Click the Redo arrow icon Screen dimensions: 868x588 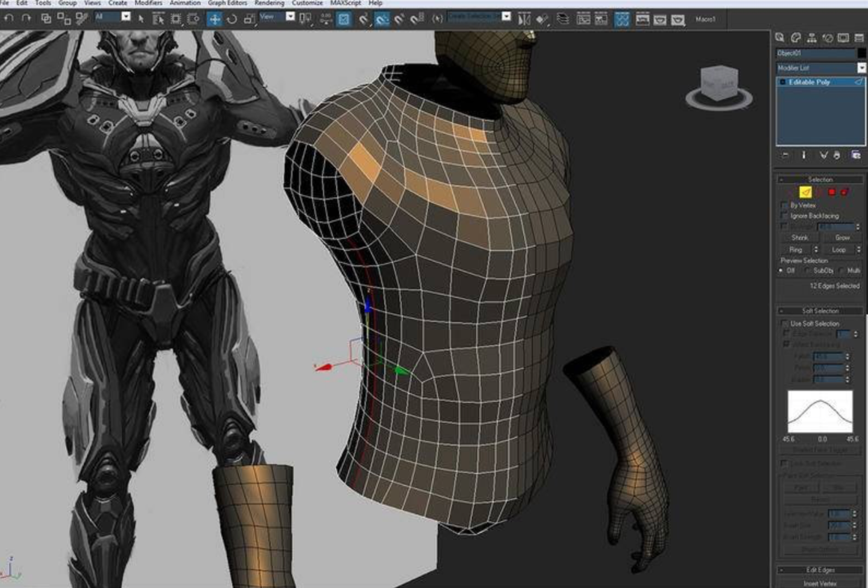[x=26, y=19]
